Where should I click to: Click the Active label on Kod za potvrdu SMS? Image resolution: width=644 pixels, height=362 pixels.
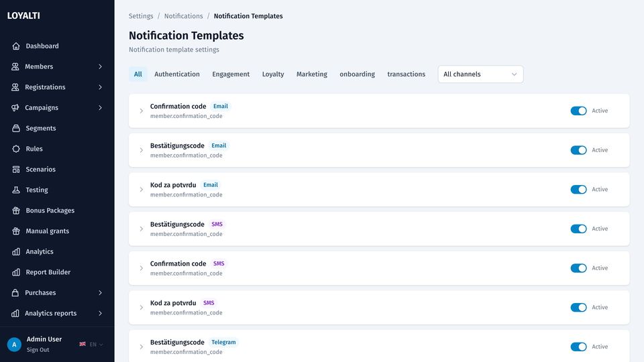point(600,308)
